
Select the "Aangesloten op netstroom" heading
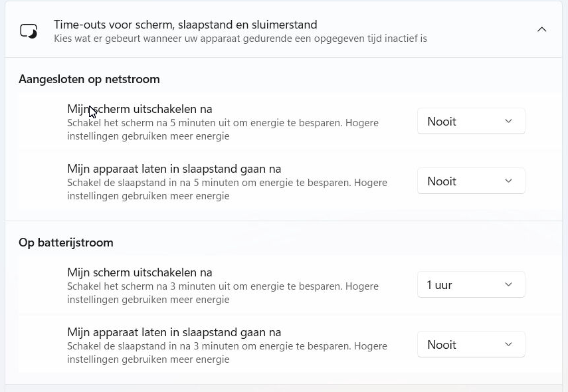pos(89,79)
